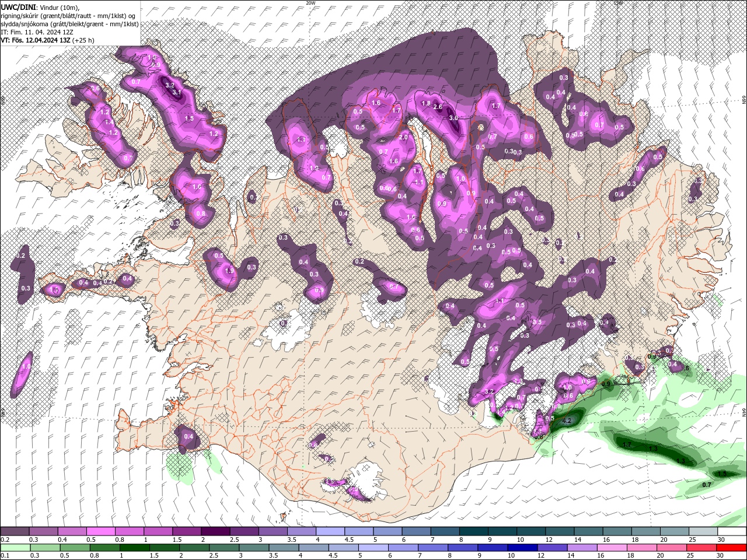Click the '(+25 h)' forecast offset text
The image size is (747, 560).
tap(84, 41)
